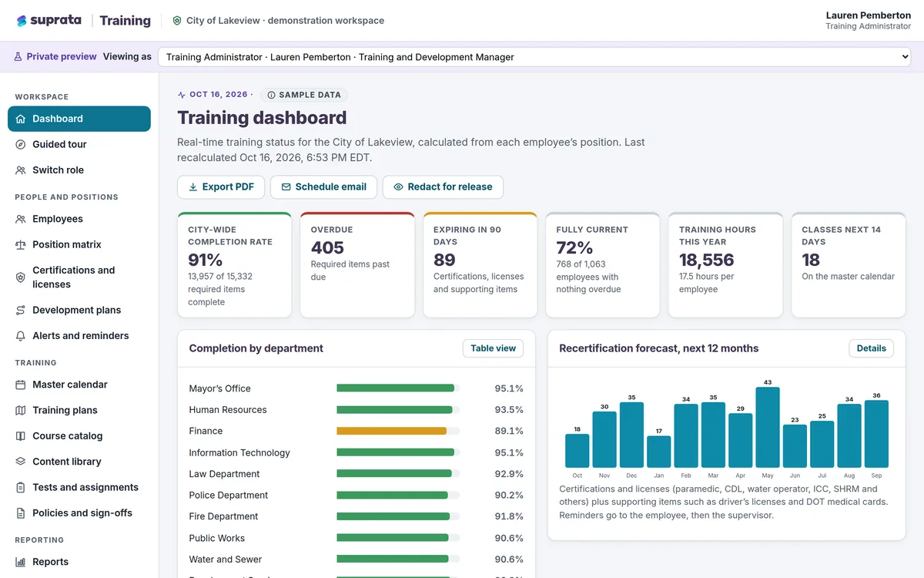Switch completion chart to Table view
Image resolution: width=924 pixels, height=578 pixels.
[x=493, y=348]
